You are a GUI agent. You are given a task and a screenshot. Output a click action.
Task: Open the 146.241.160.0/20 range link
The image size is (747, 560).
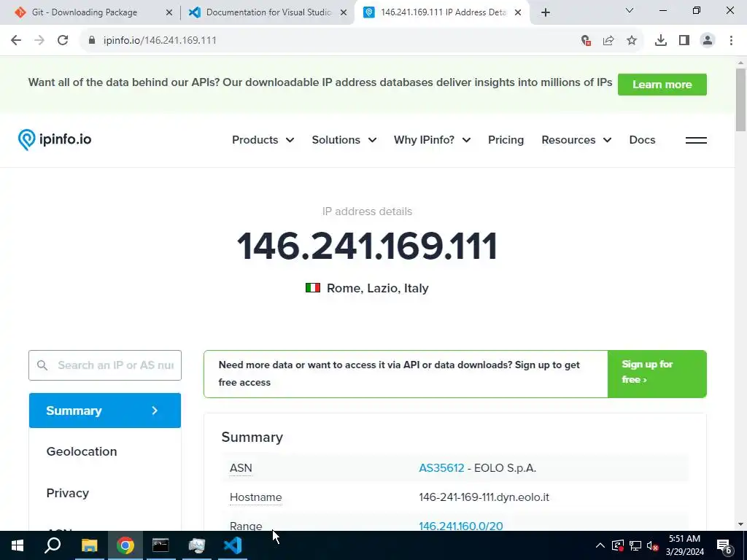[x=461, y=526]
